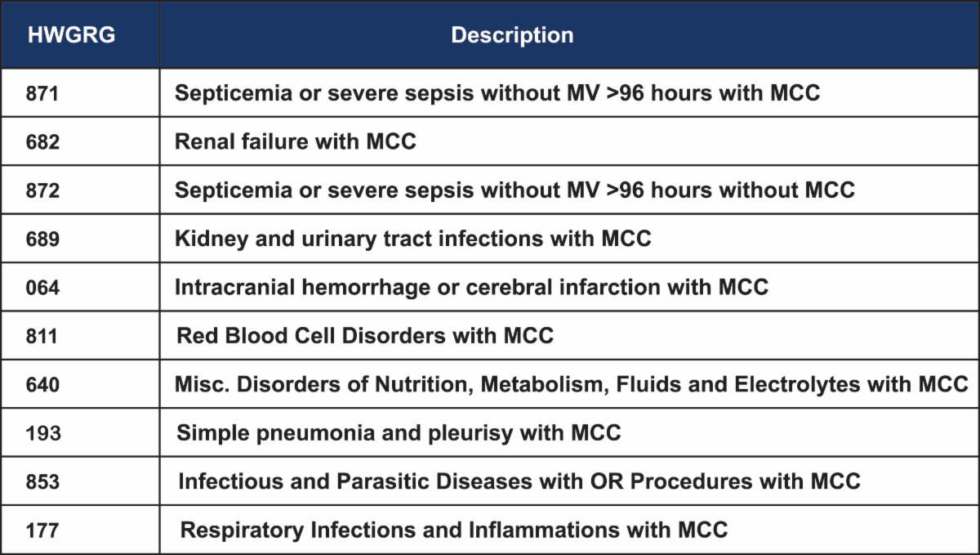Select HWGRG code 853 cell

(43, 481)
